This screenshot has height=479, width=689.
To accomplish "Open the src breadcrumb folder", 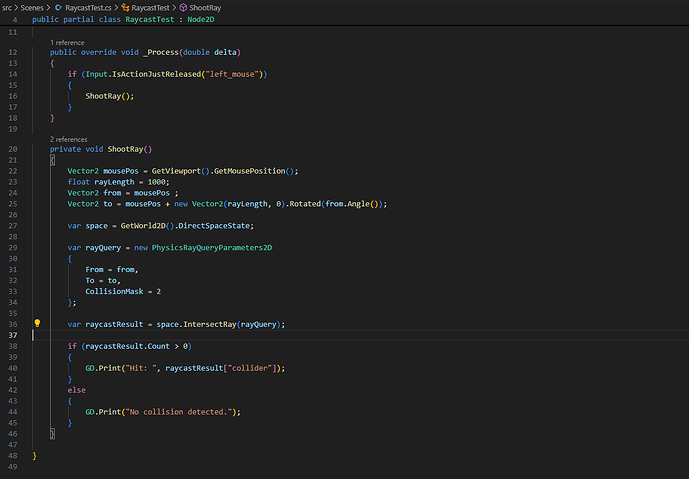I will (x=7, y=7).
